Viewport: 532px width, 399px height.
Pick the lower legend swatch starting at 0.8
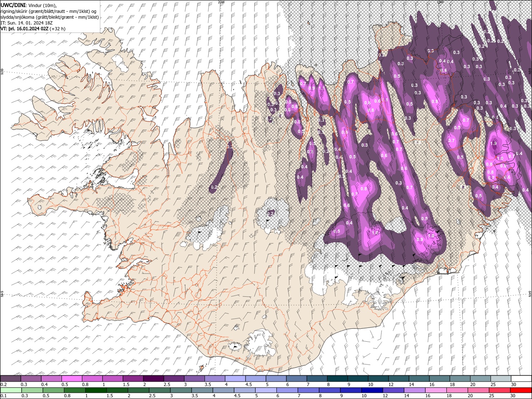tap(74, 390)
